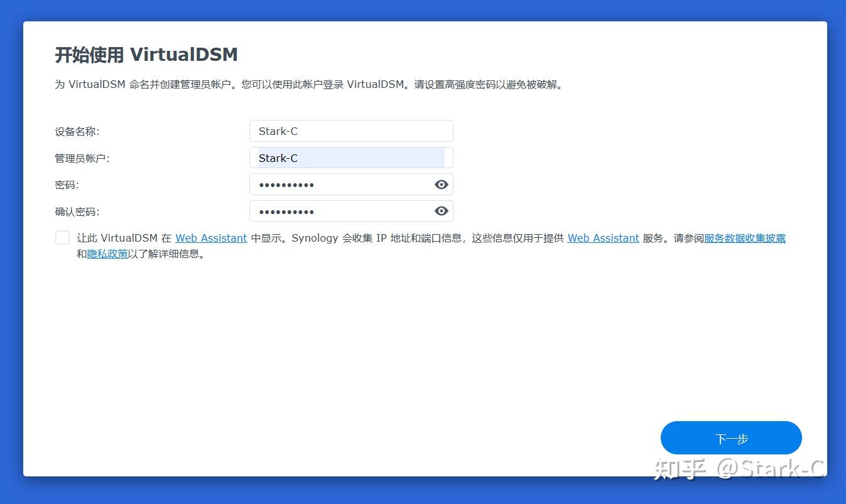Select the 管理员帐户 field showing Stark-C
846x504 pixels.
(351, 158)
